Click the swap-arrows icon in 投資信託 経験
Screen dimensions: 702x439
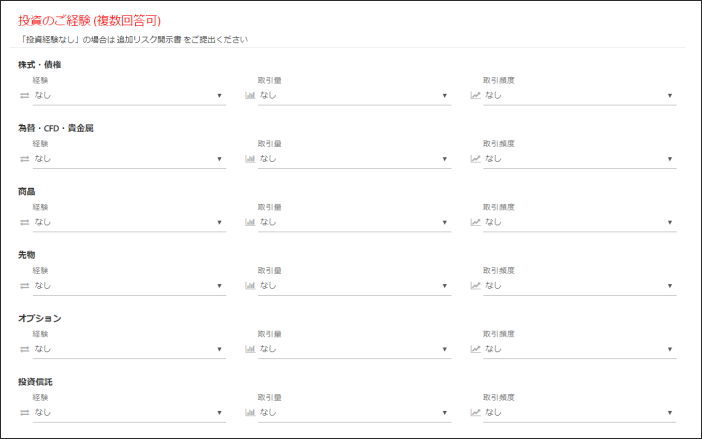[x=25, y=413]
